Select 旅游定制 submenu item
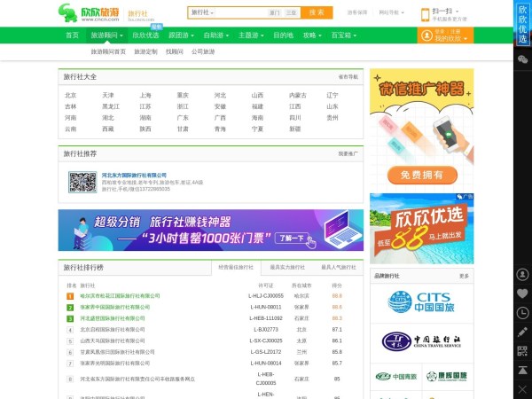 click(x=145, y=51)
